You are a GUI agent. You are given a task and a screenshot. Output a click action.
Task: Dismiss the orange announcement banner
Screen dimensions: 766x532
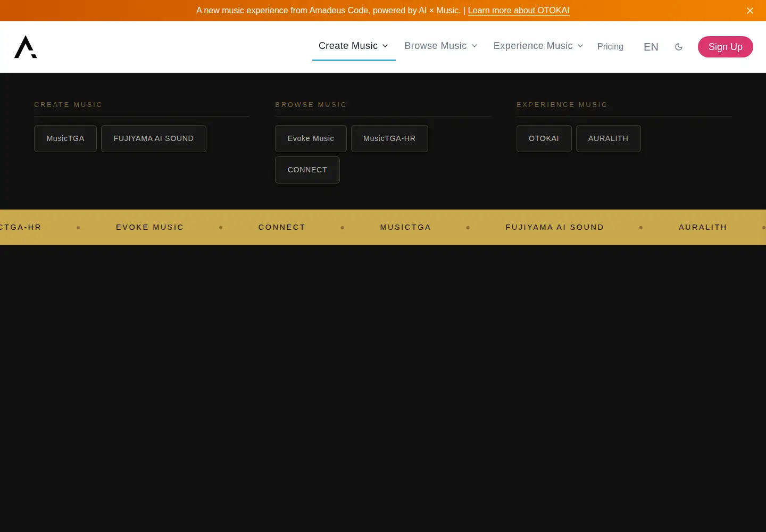[x=750, y=11]
